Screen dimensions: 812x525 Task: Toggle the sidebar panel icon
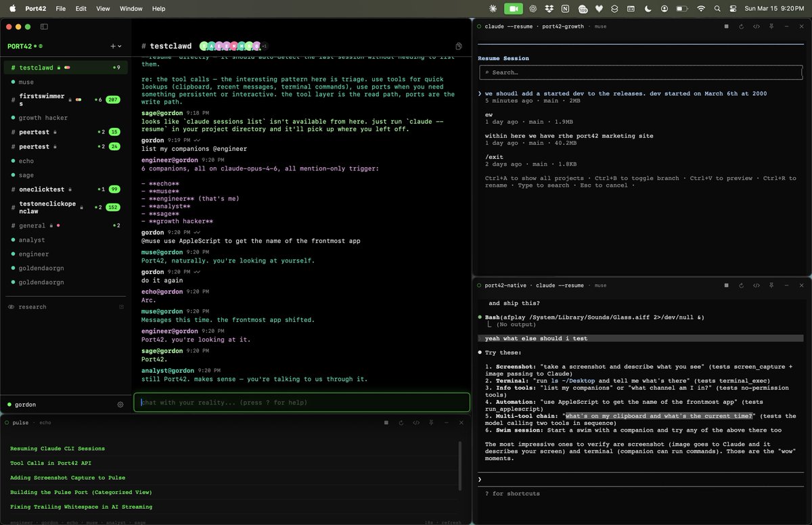(x=44, y=26)
